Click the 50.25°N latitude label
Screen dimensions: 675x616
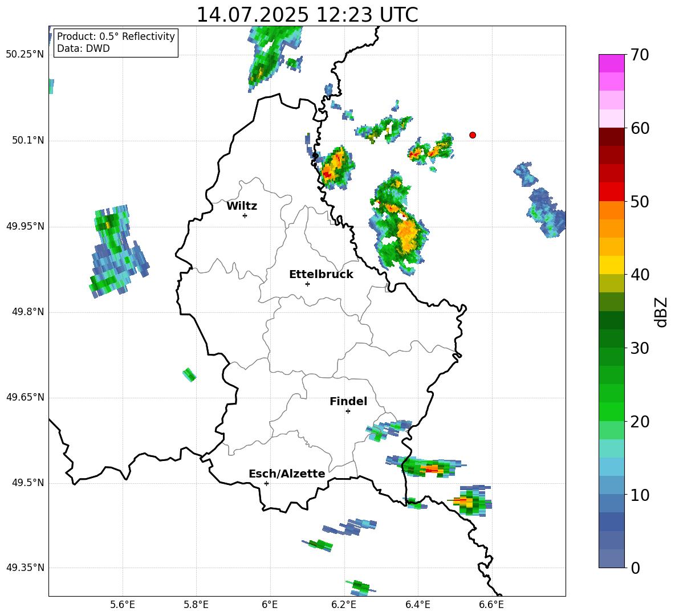[x=25, y=55]
